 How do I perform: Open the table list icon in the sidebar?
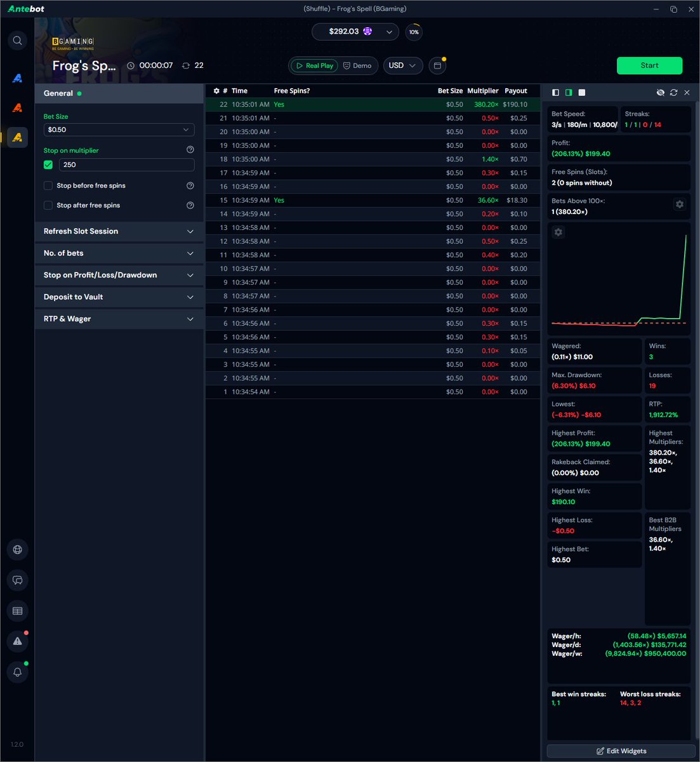[x=17, y=611]
